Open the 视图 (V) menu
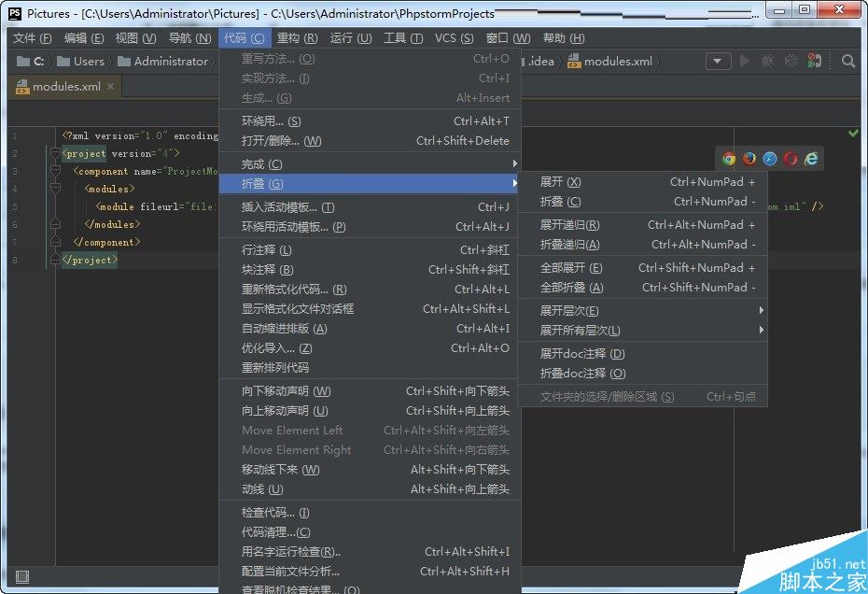Image resolution: width=868 pixels, height=594 pixels. 135,37
